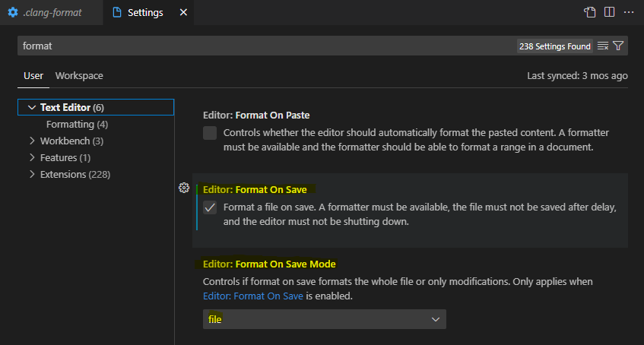644x345 pixels.
Task: Split the editor to the right
Action: coord(610,12)
